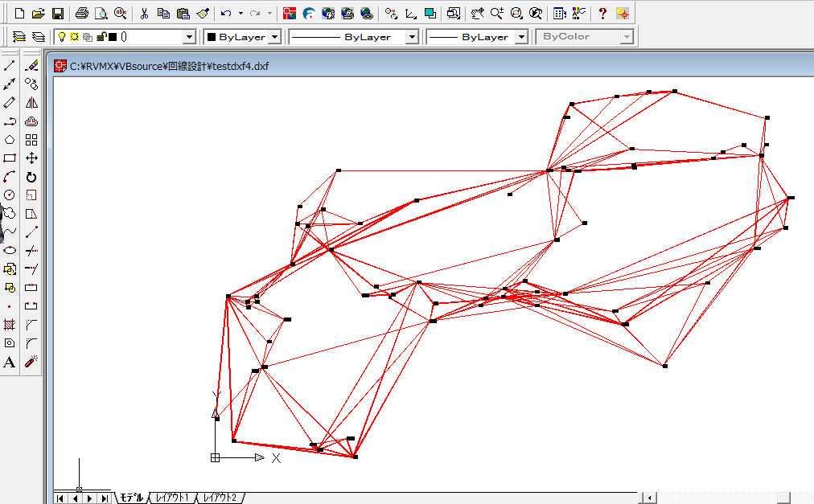814x504 pixels.
Task: Switch to the レイアウト1 tab
Action: [x=172, y=498]
